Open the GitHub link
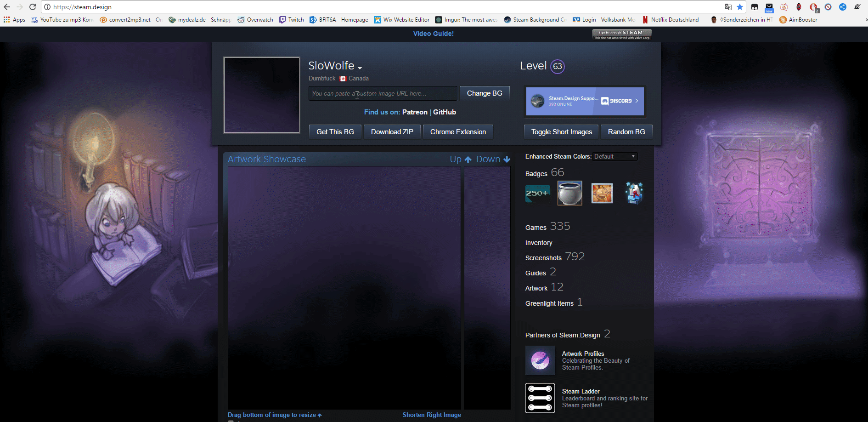The image size is (868, 422). coord(445,112)
